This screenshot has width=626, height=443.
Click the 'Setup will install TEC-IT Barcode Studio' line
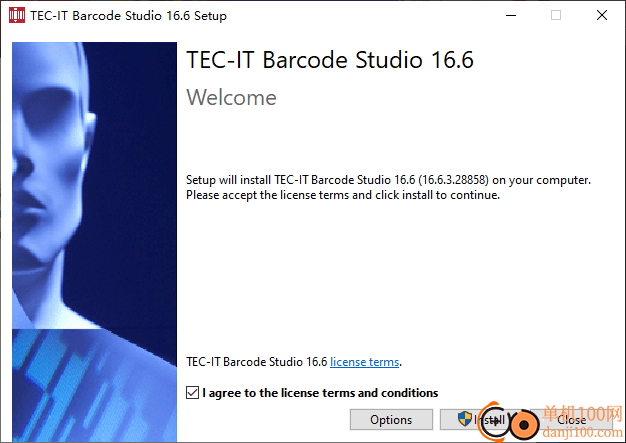[x=388, y=180]
